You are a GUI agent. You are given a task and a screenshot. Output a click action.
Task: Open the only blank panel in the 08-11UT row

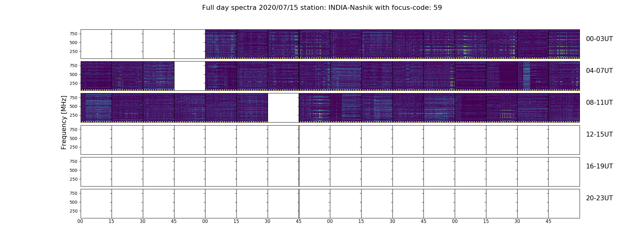[x=283, y=108]
